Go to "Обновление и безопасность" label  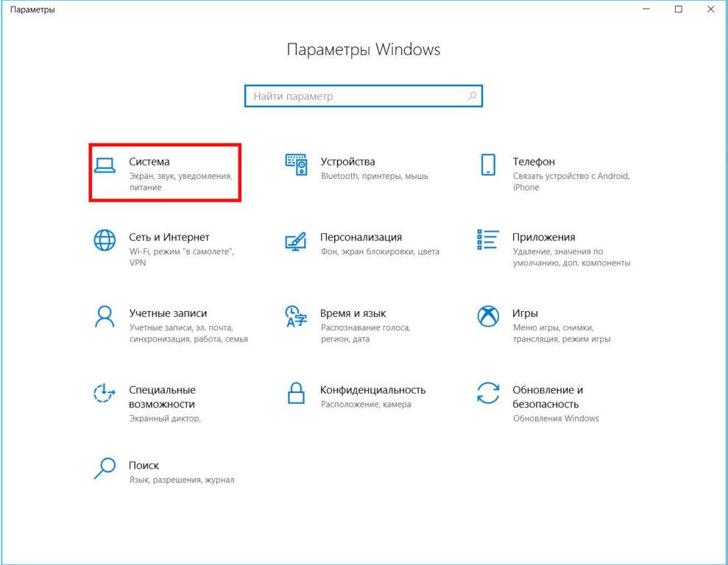point(548,397)
